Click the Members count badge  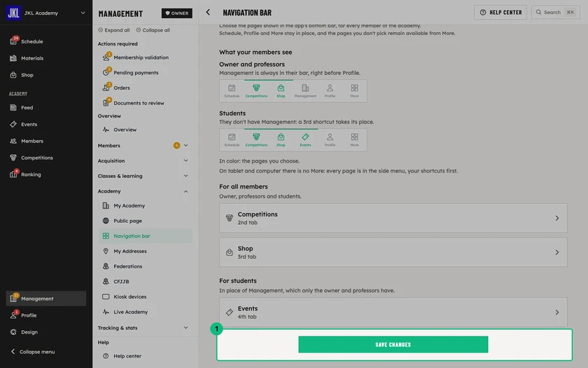(x=176, y=145)
